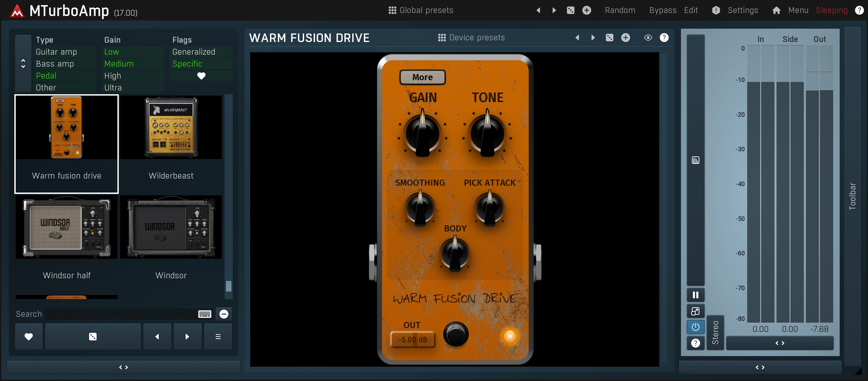Toggle the eye icon beside device presets
Viewport: 868px width, 381px height.
coord(648,38)
